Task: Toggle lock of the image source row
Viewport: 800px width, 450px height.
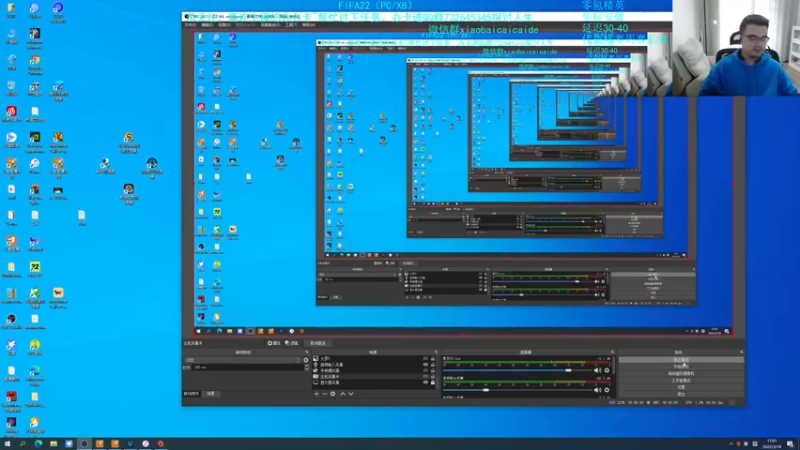Action: (x=433, y=359)
